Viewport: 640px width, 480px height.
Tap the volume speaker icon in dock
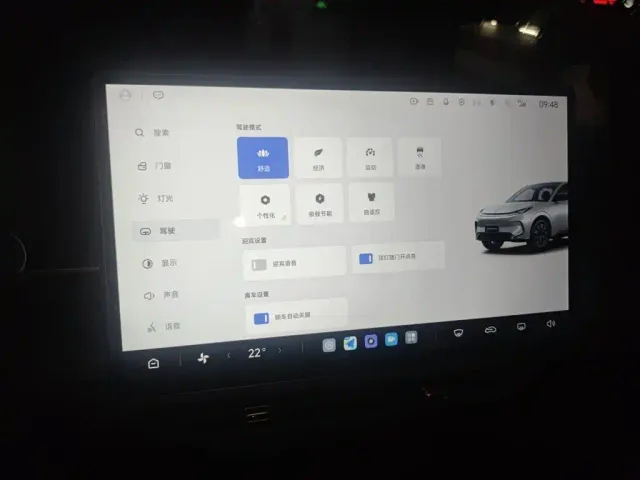551,324
